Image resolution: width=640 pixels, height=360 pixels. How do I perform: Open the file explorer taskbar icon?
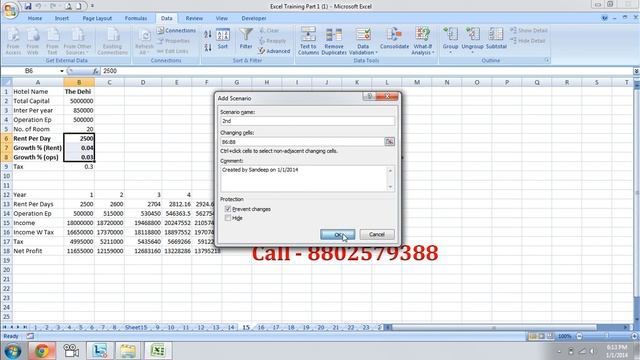click(128, 351)
